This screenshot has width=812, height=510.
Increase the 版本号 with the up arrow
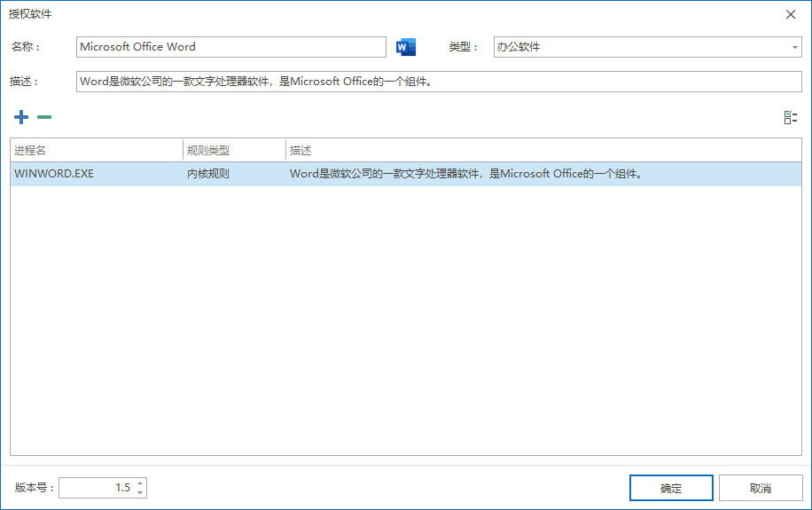point(140,483)
